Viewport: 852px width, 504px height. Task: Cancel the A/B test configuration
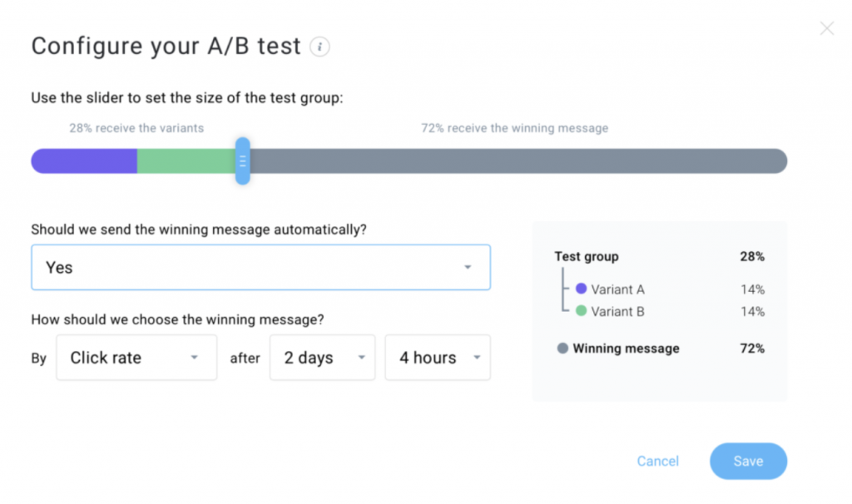pyautogui.click(x=657, y=461)
